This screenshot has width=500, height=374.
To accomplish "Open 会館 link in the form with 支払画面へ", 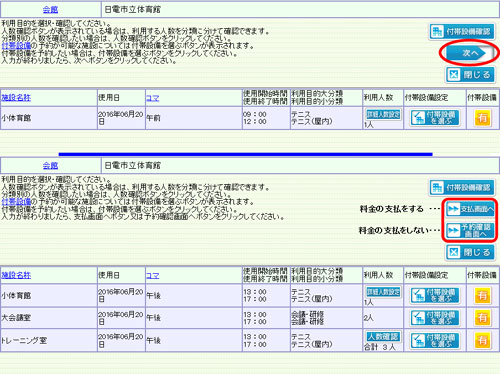I will pyautogui.click(x=50, y=165).
